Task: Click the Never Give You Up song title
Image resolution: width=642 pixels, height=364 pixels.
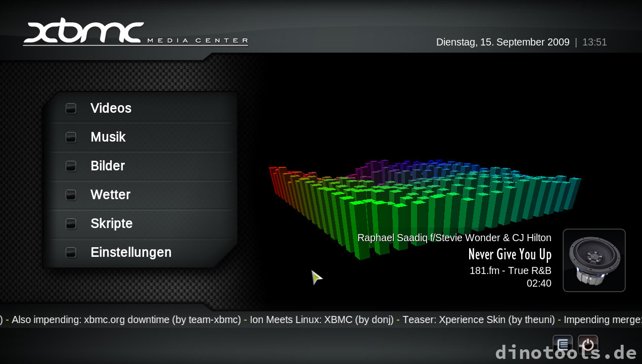Action: 510,254
